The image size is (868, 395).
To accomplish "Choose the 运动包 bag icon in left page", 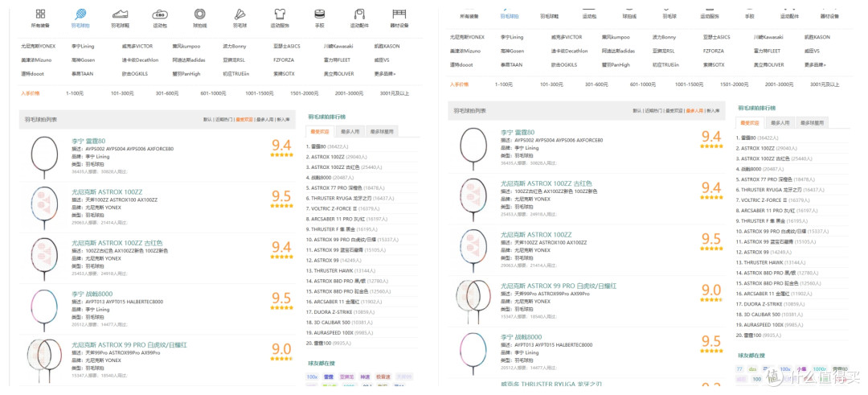I will coord(159,14).
